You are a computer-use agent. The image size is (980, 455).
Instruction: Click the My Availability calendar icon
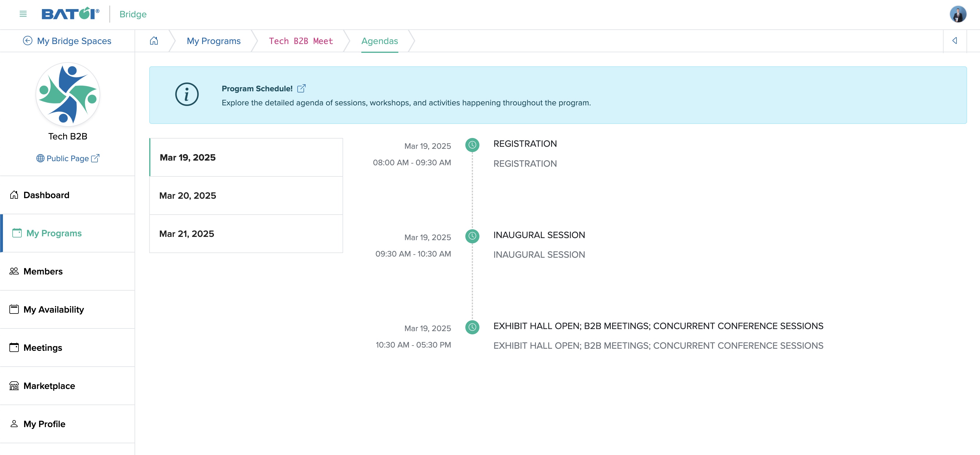click(14, 309)
